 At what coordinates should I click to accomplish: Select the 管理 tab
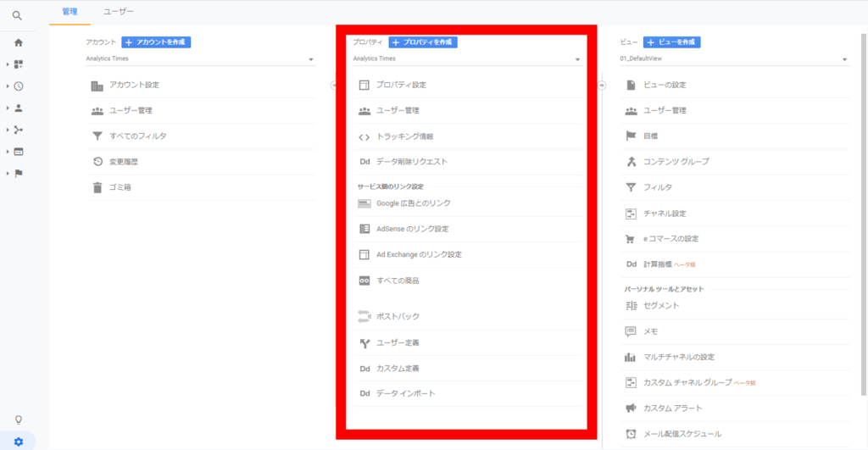point(70,12)
